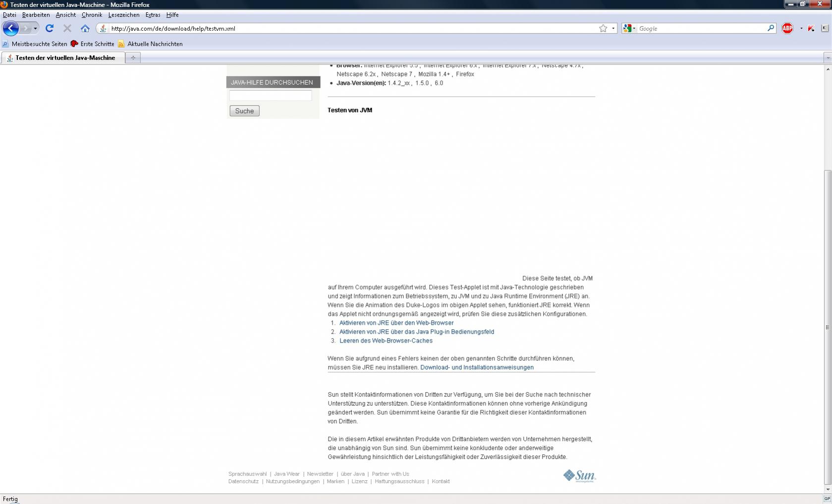The image size is (832, 504).
Task: Open the Marken footer link
Action: (x=335, y=481)
